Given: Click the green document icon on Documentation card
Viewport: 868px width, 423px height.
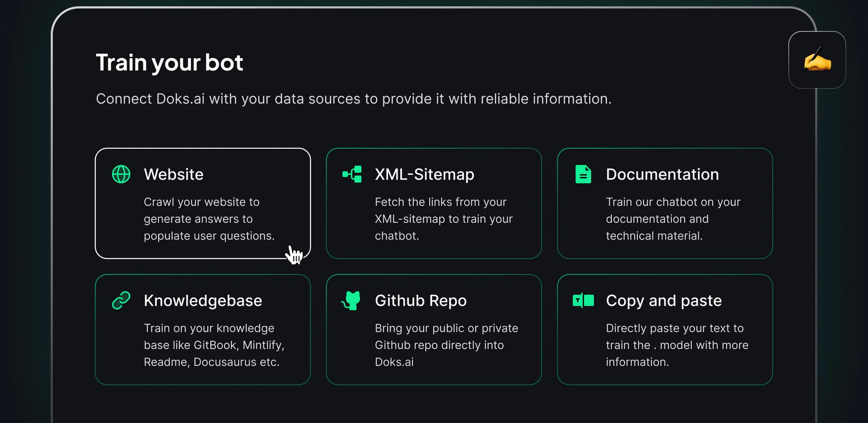Looking at the screenshot, I should coord(583,174).
